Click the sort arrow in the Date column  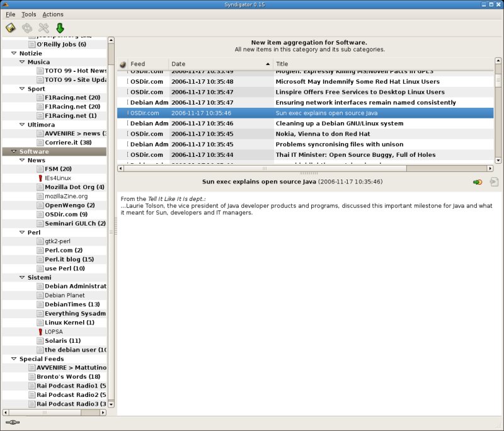pyautogui.click(x=268, y=64)
